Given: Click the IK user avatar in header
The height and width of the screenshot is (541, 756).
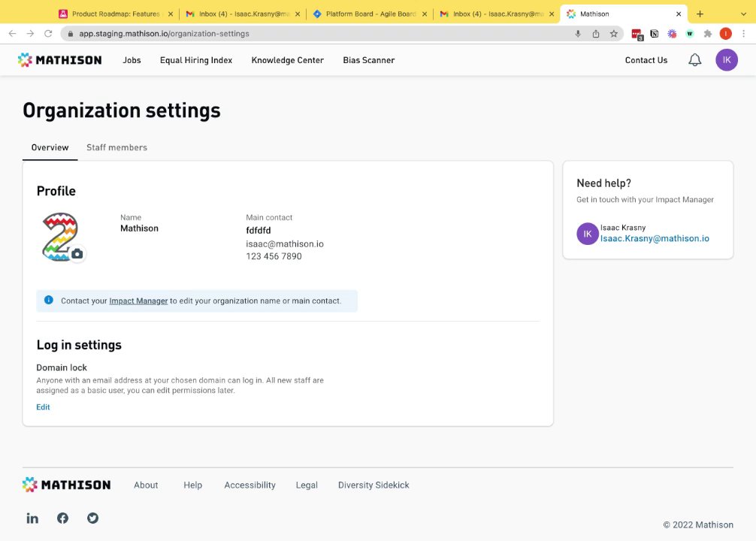Looking at the screenshot, I should point(727,60).
